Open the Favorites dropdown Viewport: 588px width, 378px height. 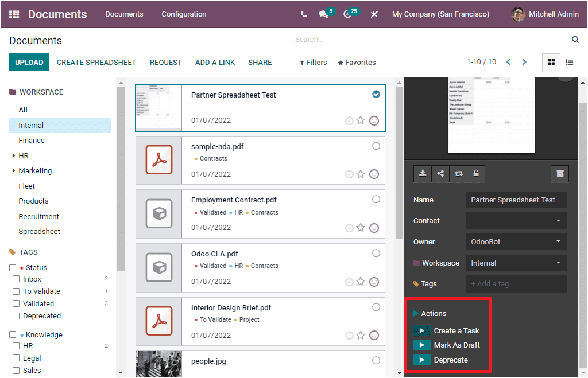(357, 63)
